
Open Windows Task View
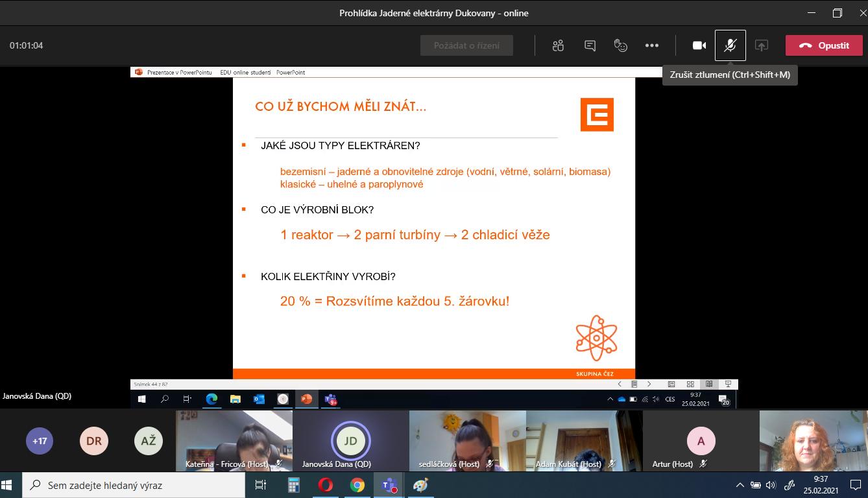coord(261,485)
